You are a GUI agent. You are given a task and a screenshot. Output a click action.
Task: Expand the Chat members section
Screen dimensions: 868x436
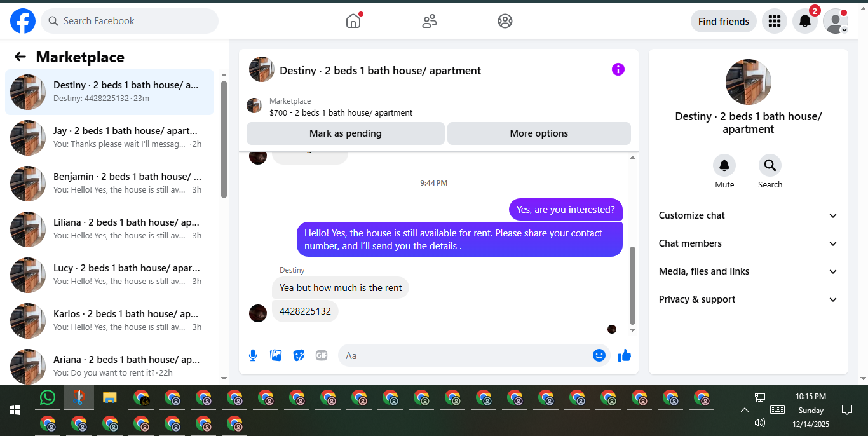tap(749, 243)
